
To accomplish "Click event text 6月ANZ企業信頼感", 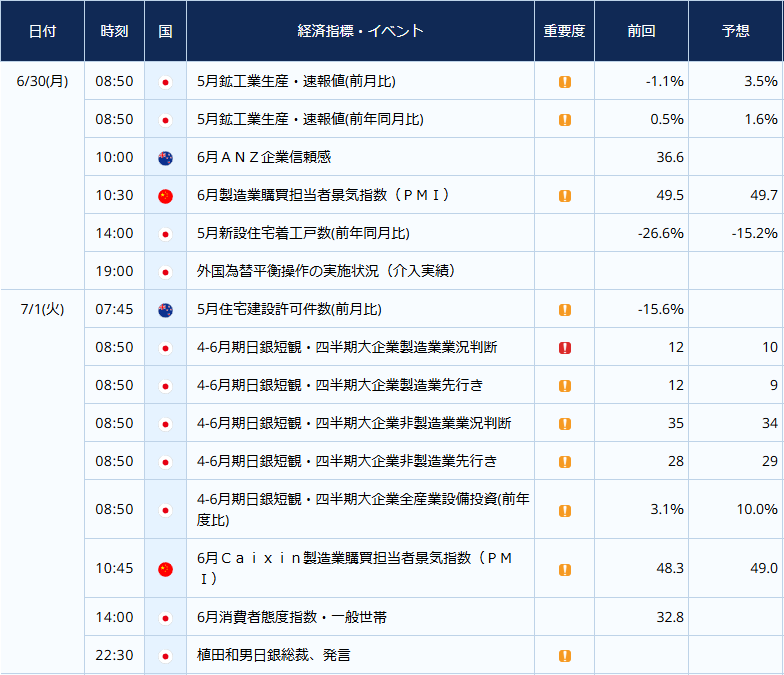I will point(264,157).
